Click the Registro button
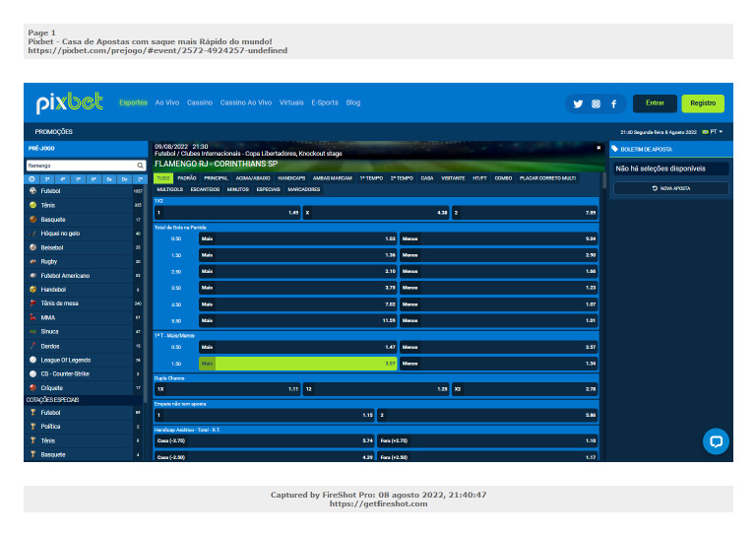Screen dimensions: 756x536 [703, 103]
